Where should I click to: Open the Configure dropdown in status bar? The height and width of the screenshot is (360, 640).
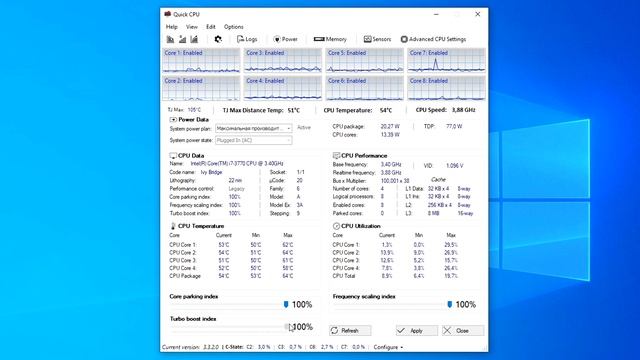388,347
